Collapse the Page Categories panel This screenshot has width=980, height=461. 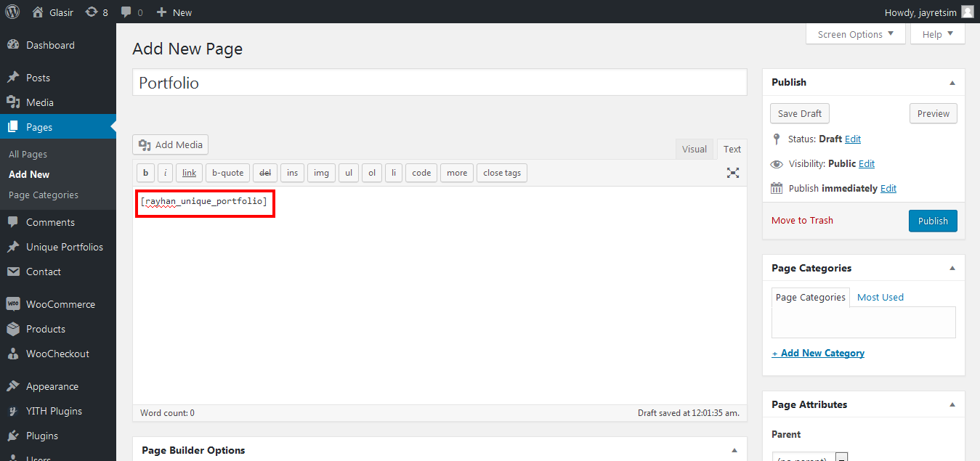click(x=952, y=269)
